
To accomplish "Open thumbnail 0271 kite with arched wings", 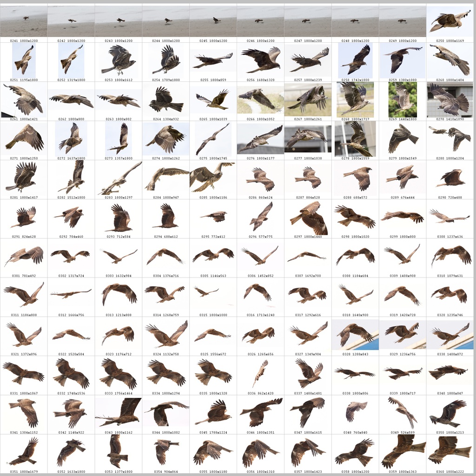I will (24, 139).
